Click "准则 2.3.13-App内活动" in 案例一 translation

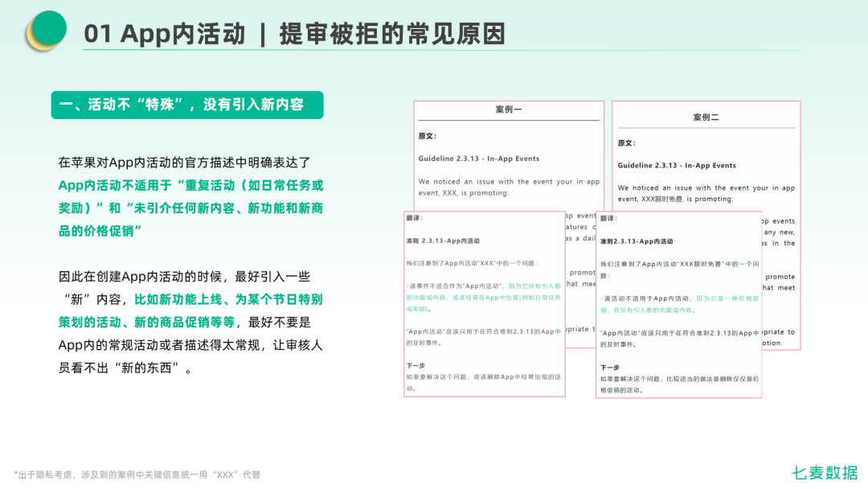pos(443,241)
